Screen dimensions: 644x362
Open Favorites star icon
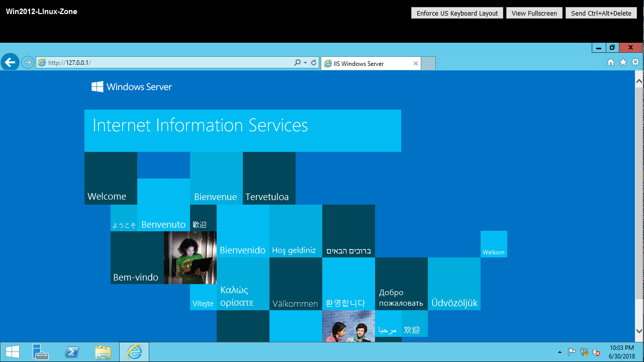(623, 62)
